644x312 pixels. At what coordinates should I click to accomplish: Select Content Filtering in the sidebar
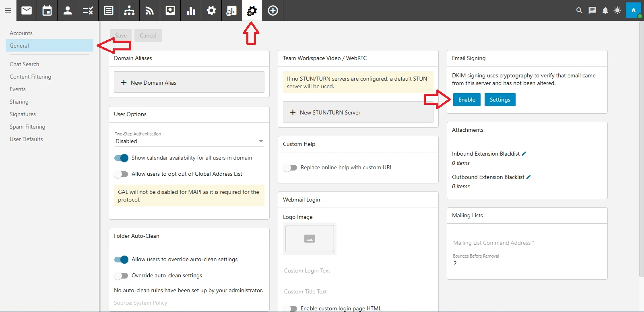pyautogui.click(x=31, y=77)
